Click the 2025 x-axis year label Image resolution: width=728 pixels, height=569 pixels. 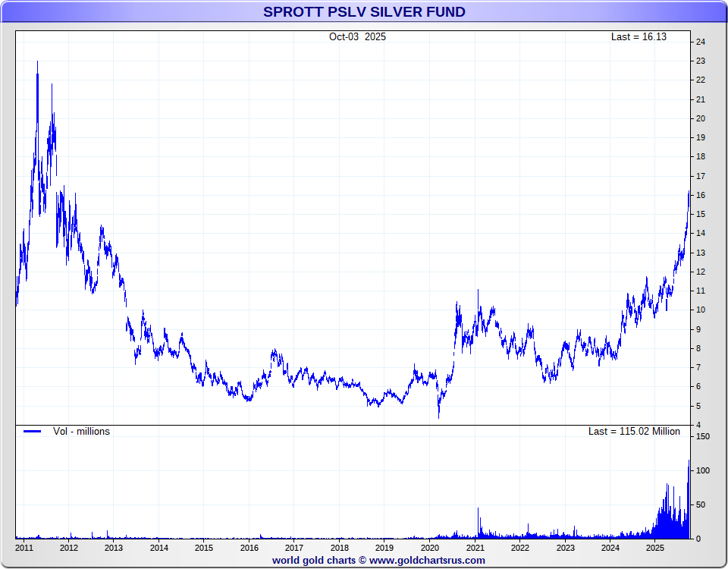655,548
